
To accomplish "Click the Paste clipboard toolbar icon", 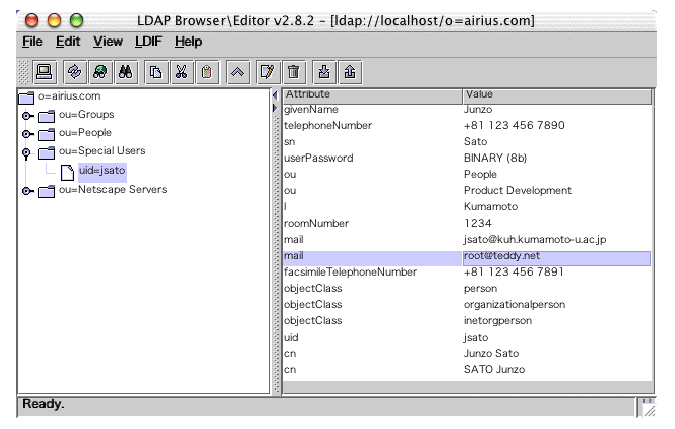I will [x=207, y=72].
